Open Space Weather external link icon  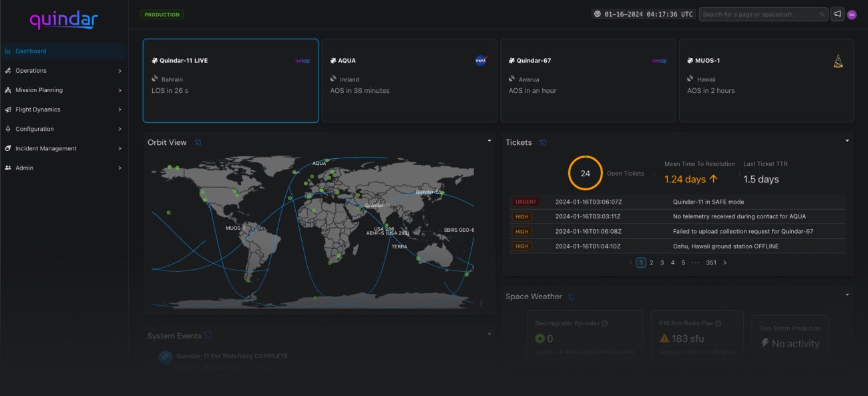(x=571, y=296)
